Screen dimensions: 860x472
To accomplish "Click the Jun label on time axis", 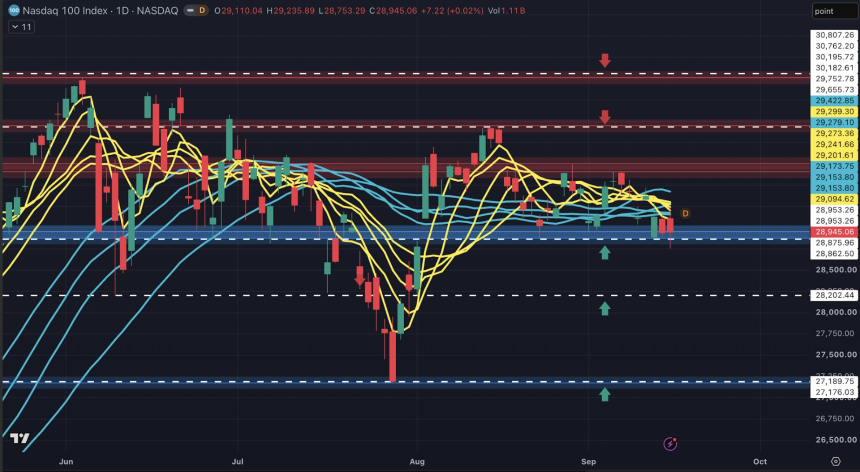I will [66, 462].
